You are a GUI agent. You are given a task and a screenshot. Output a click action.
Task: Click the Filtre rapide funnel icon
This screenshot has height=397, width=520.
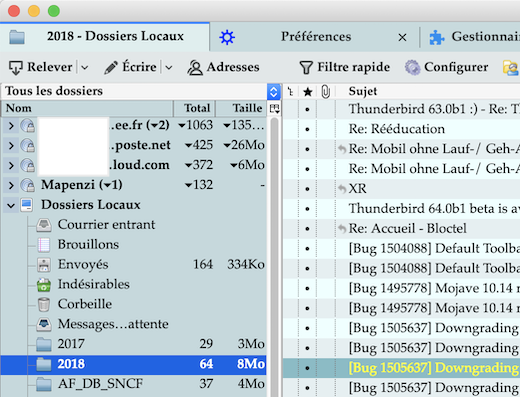coord(306,67)
